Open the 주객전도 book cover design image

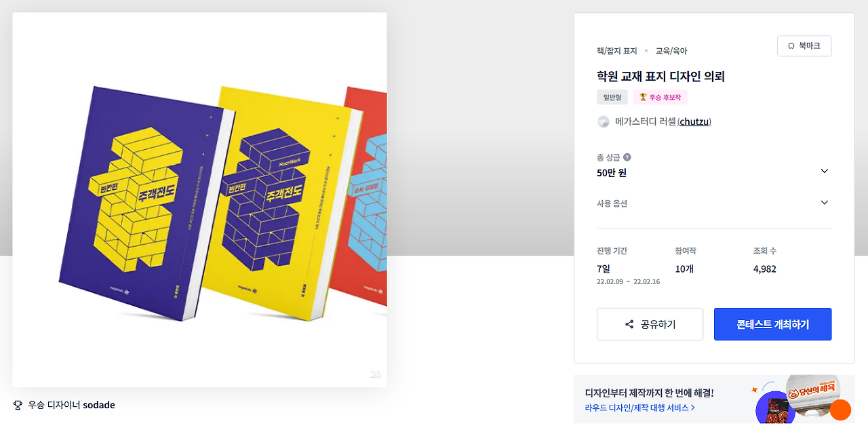[199, 200]
